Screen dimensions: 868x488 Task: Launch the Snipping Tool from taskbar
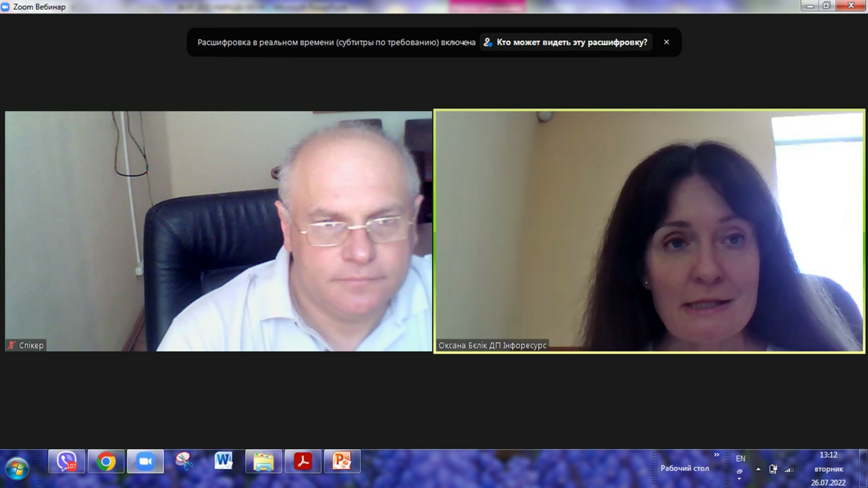coord(184,462)
